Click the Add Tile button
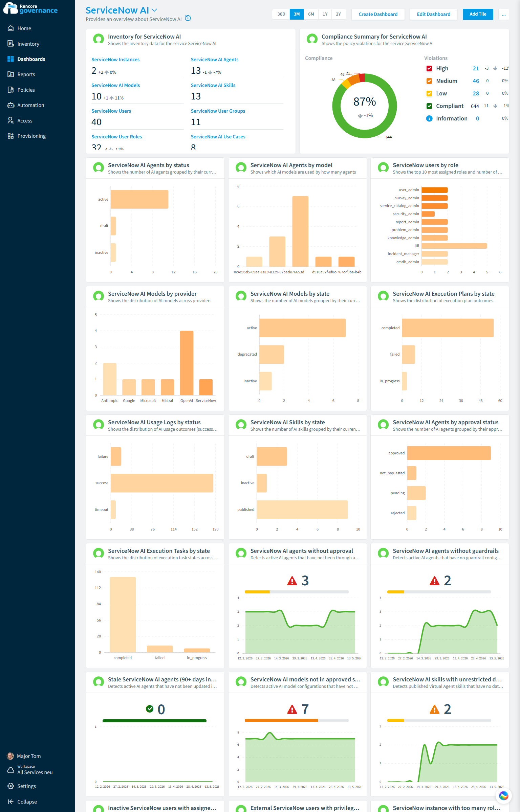The image size is (520, 812). 478,14
